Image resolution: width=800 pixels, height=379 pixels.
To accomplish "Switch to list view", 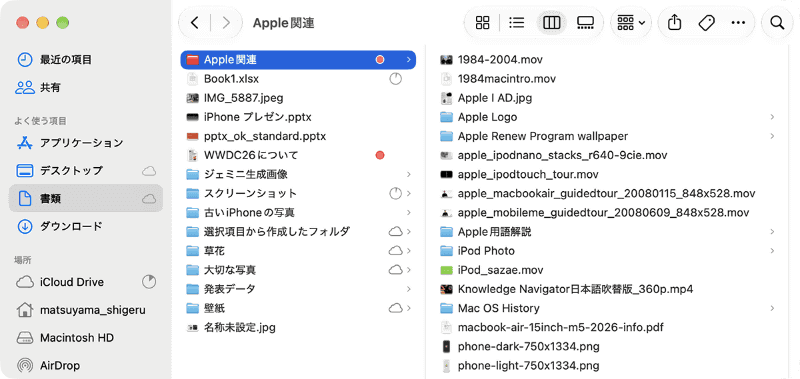I will click(x=517, y=22).
